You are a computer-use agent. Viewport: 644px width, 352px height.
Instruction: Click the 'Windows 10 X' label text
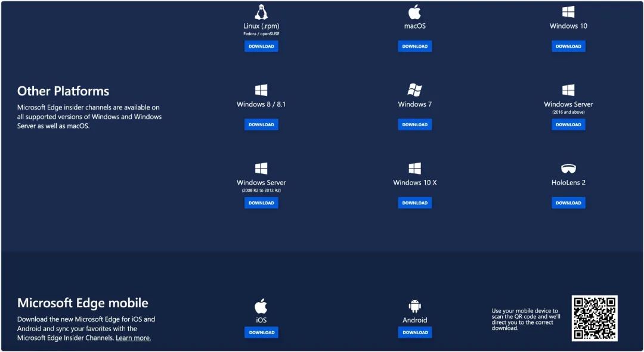(x=415, y=183)
